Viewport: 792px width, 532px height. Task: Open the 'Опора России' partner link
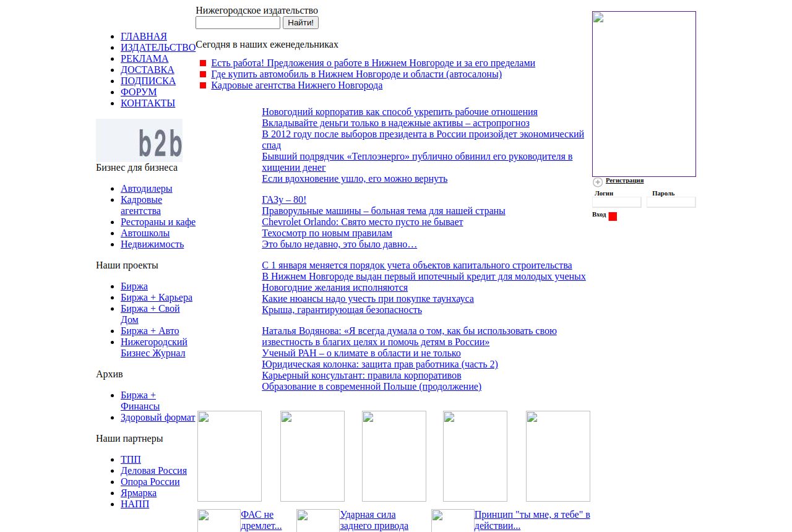click(x=150, y=482)
